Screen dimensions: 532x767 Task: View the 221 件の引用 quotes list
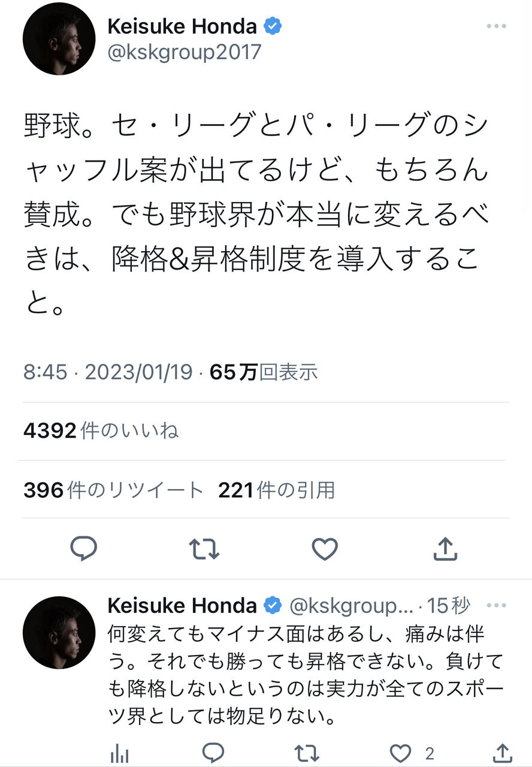click(x=276, y=490)
